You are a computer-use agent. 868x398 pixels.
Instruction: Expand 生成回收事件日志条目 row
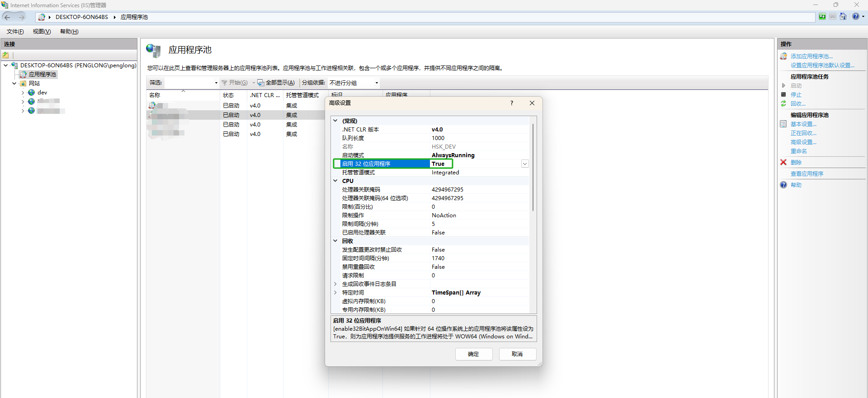tap(335, 284)
